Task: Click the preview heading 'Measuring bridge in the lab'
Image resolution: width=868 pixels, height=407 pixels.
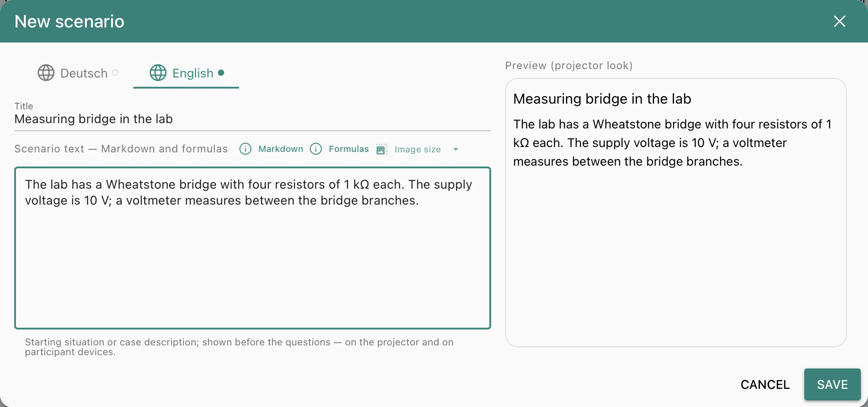Action: click(x=602, y=99)
